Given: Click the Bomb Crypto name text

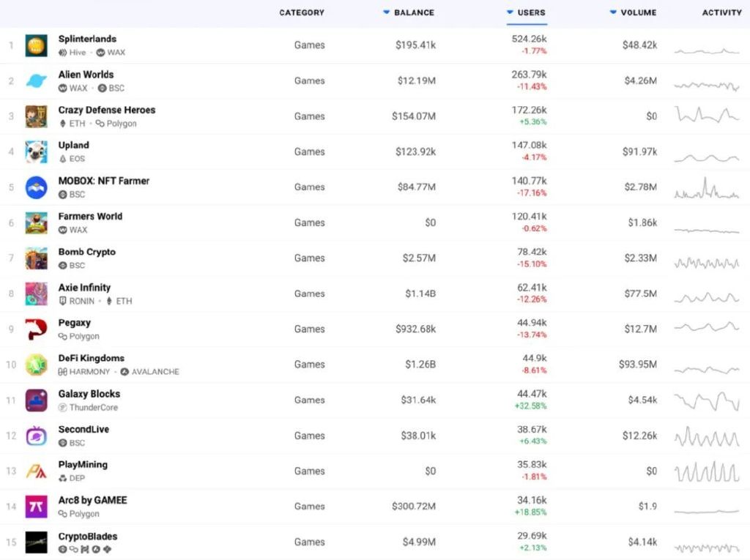Looking at the screenshot, I should pos(87,252).
